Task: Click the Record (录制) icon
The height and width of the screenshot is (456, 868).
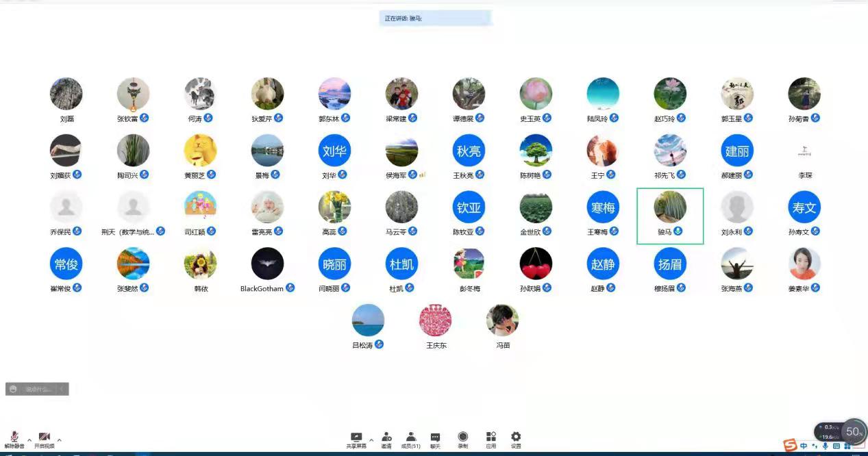Action: tap(463, 438)
